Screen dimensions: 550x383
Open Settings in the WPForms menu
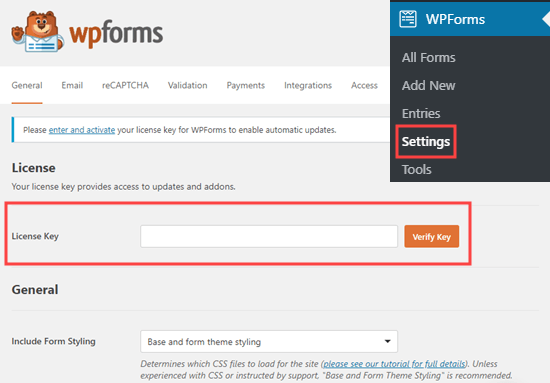(426, 142)
